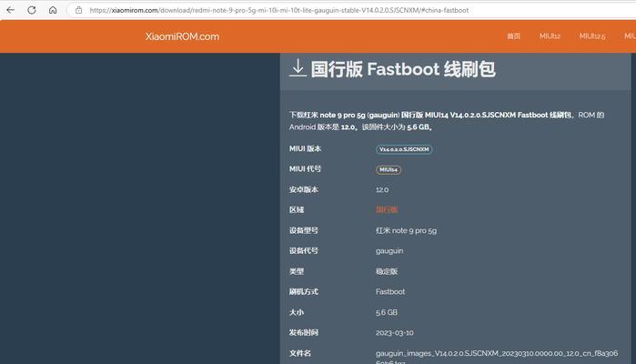Select the 红米 note 9 pro 5g value

[406, 230]
